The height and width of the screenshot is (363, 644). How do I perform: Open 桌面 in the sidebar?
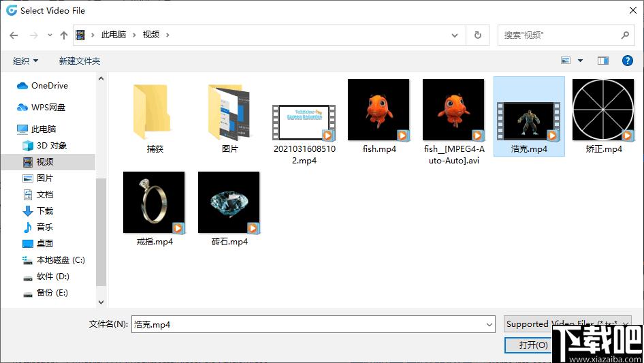(x=38, y=243)
